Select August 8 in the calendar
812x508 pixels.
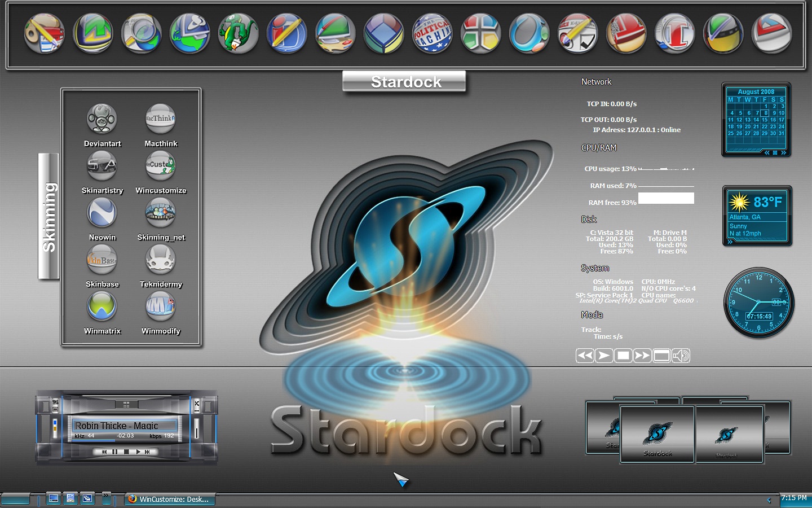pyautogui.click(x=765, y=113)
